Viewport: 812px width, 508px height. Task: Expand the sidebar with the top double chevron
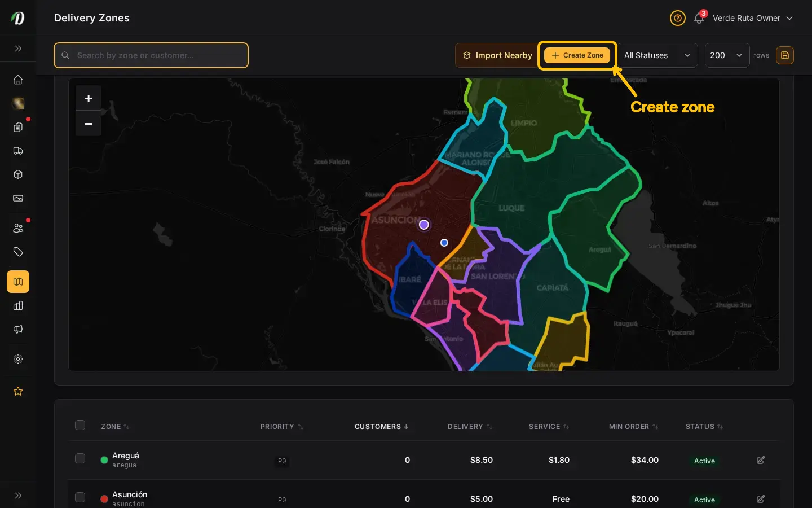[18, 49]
